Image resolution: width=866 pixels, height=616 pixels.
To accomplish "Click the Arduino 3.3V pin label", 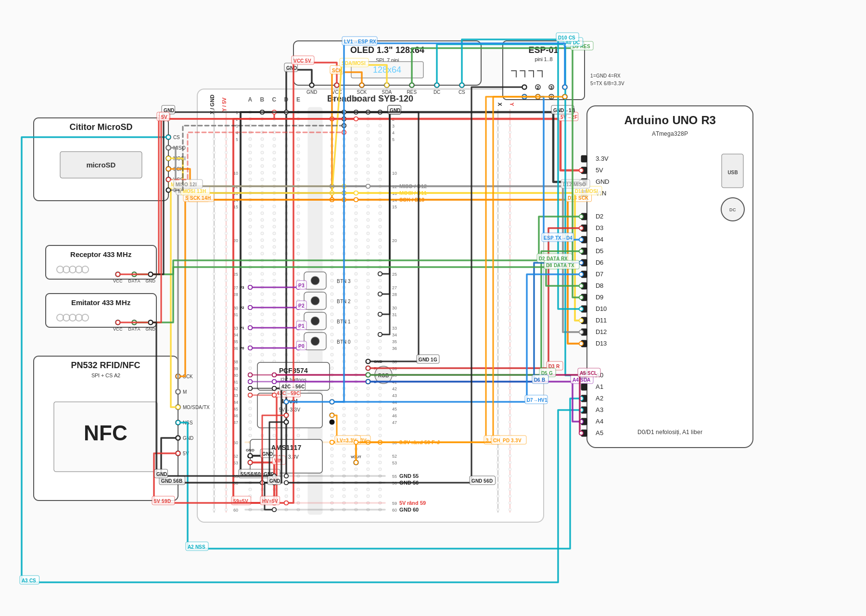I will coord(602,159).
